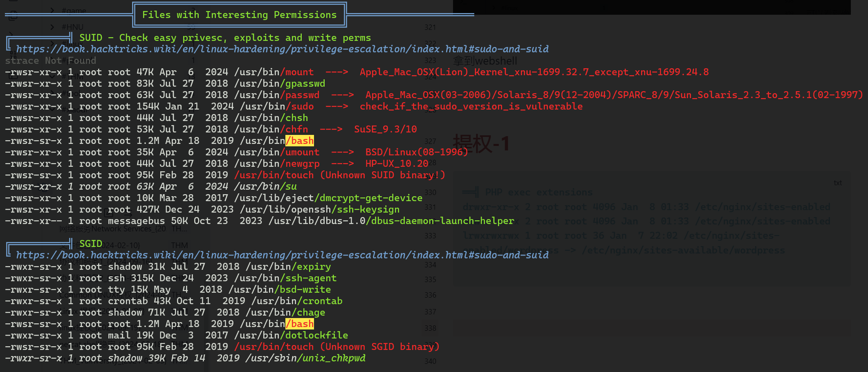
Task: Click the PHP exec extensions code block text
Action: click(527, 192)
